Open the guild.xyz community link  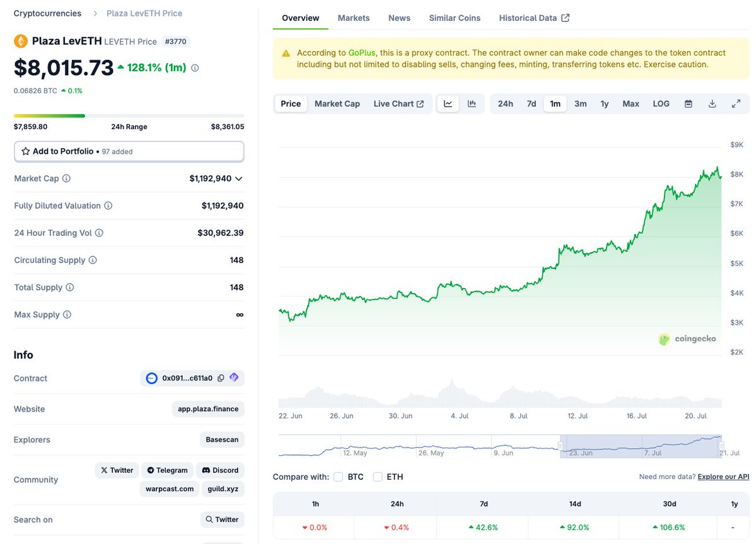coord(223,489)
